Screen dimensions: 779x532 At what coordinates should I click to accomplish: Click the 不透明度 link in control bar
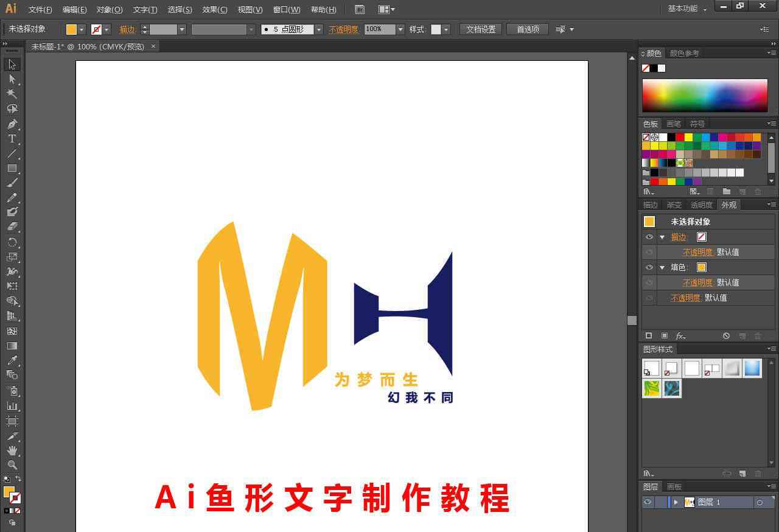pos(344,29)
